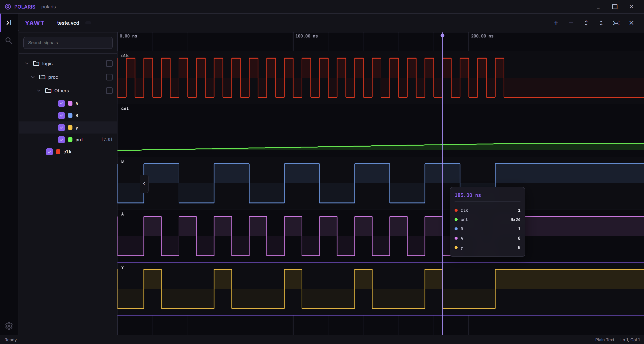This screenshot has height=344, width=644.
Task: Open the yellow color swatch for signal y
Action: tap(70, 127)
